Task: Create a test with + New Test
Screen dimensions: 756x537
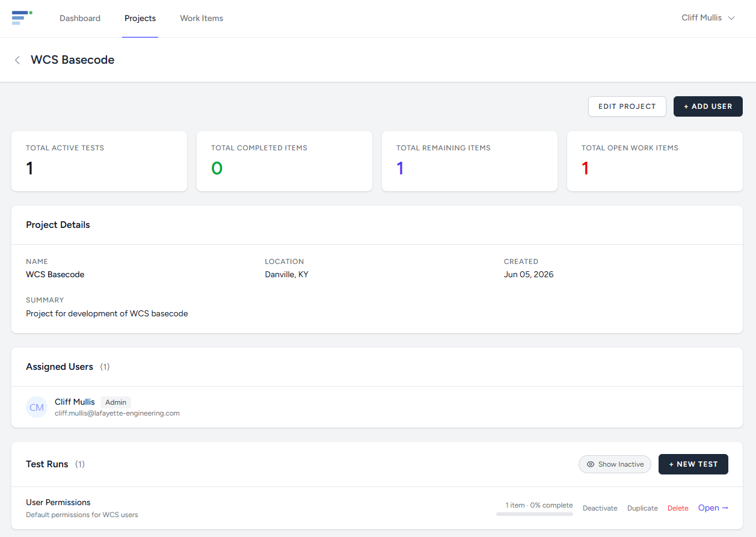Action: (x=693, y=464)
